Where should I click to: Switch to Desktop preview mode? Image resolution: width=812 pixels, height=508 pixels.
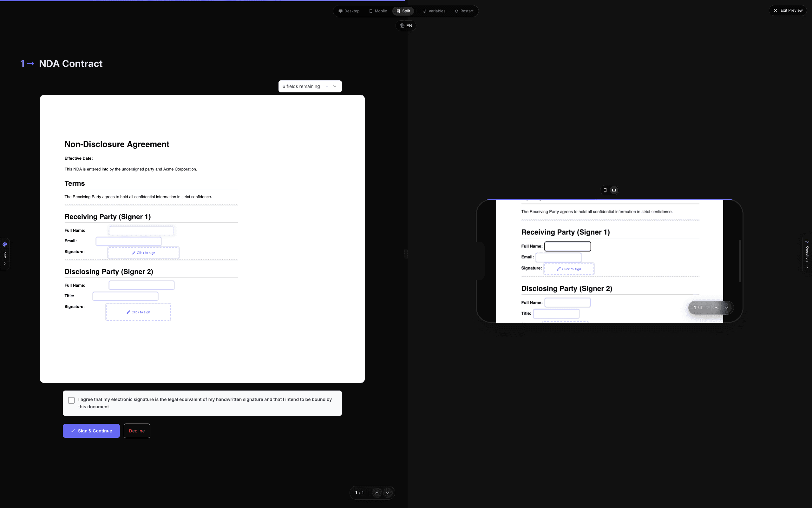click(x=349, y=11)
